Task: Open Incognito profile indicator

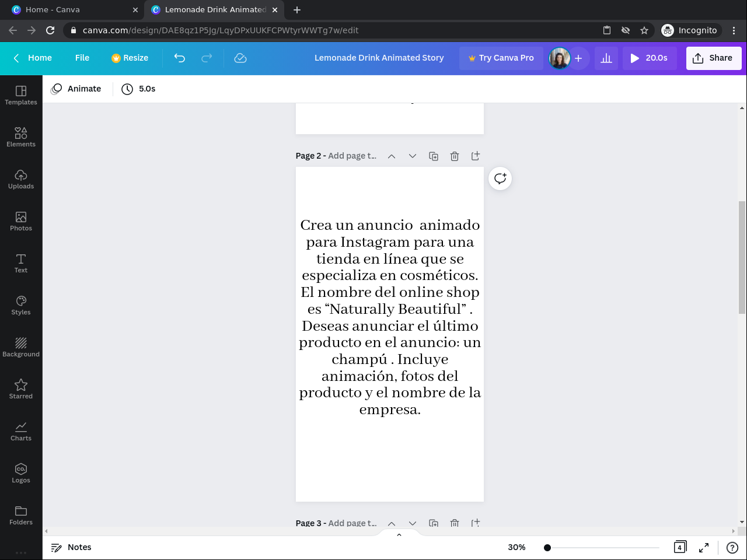Action: pyautogui.click(x=690, y=30)
